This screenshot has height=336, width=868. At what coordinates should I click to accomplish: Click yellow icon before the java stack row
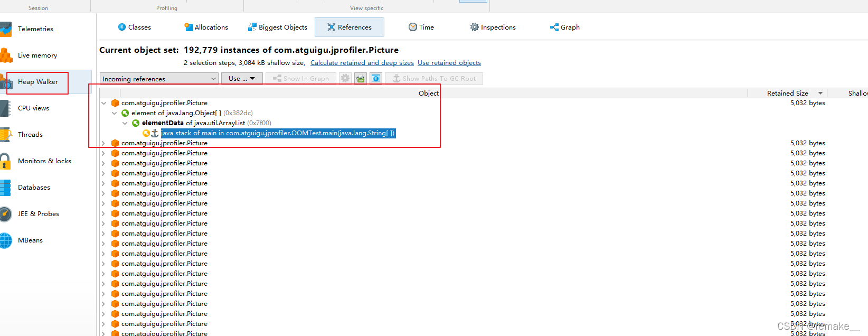pos(146,133)
